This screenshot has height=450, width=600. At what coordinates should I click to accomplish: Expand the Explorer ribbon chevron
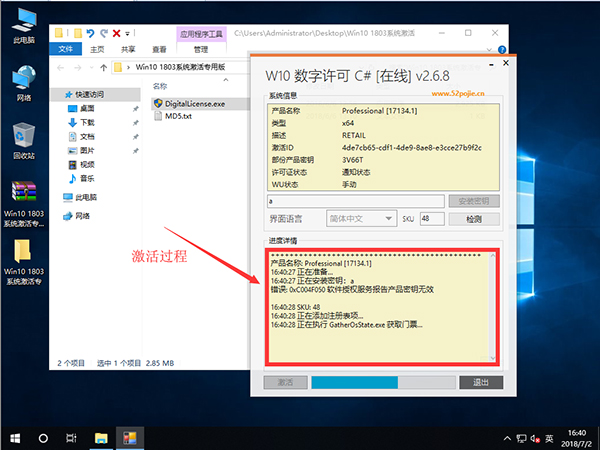pos(489,50)
